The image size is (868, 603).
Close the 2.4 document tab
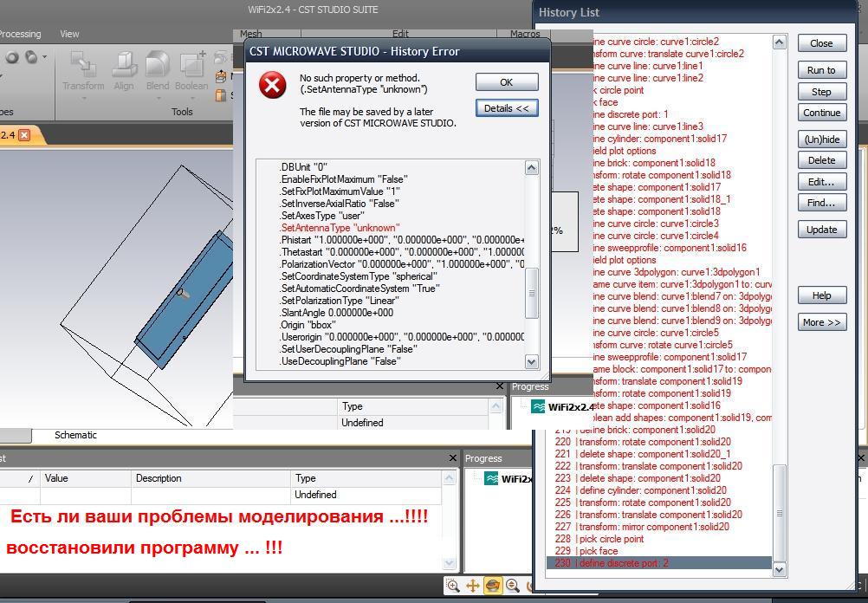[x=24, y=135]
